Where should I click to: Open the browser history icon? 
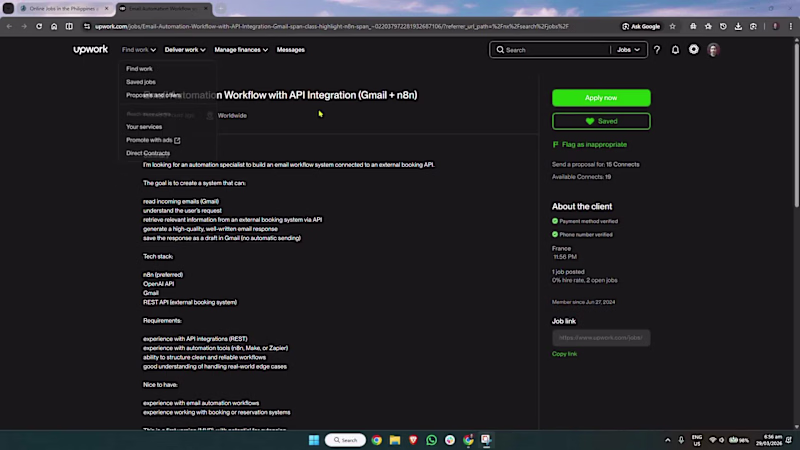723,26
